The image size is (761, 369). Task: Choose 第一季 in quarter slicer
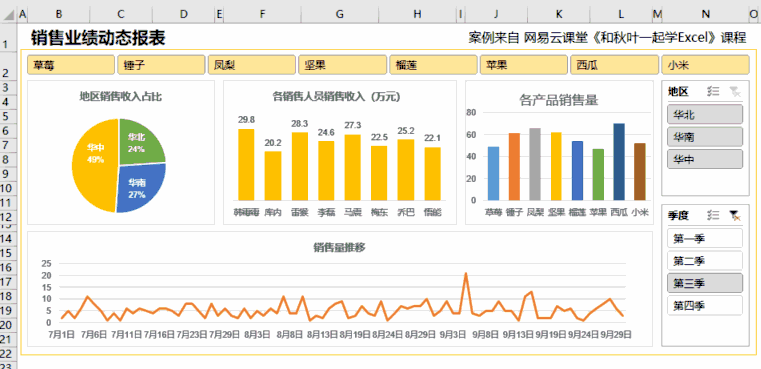pyautogui.click(x=705, y=238)
